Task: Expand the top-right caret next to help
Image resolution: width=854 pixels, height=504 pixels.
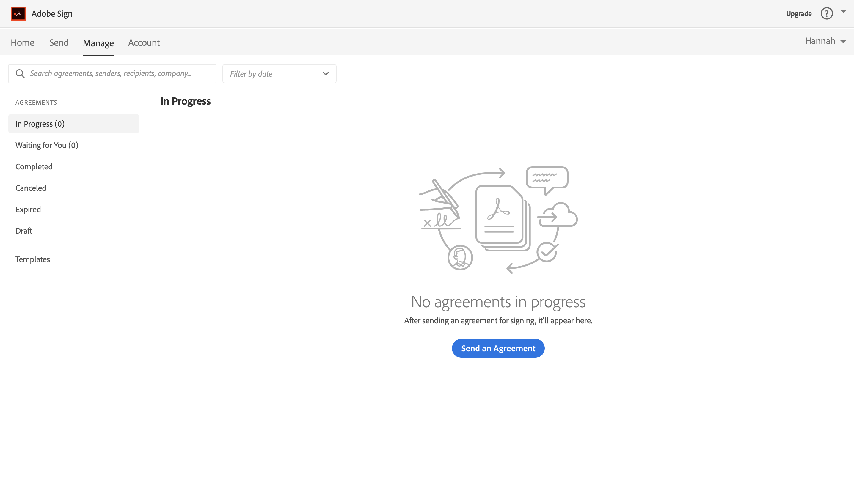Action: point(843,12)
